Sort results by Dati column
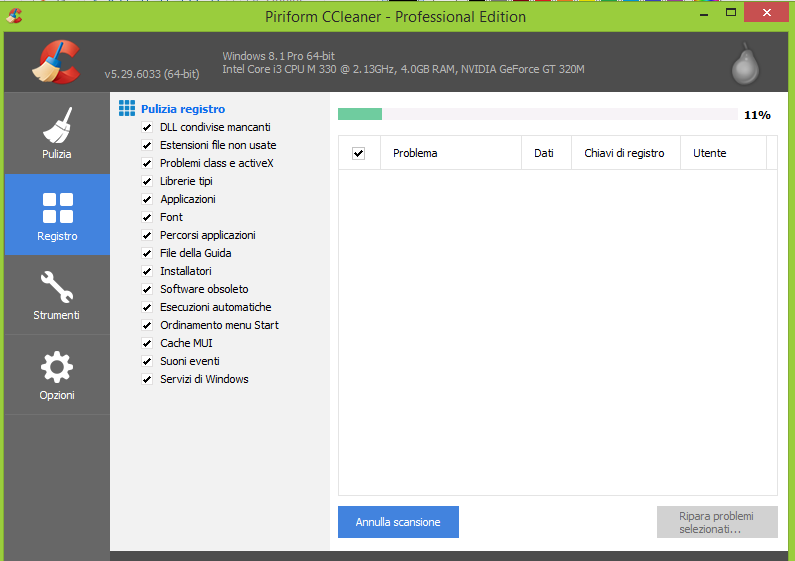The height and width of the screenshot is (561, 795). pyautogui.click(x=546, y=153)
